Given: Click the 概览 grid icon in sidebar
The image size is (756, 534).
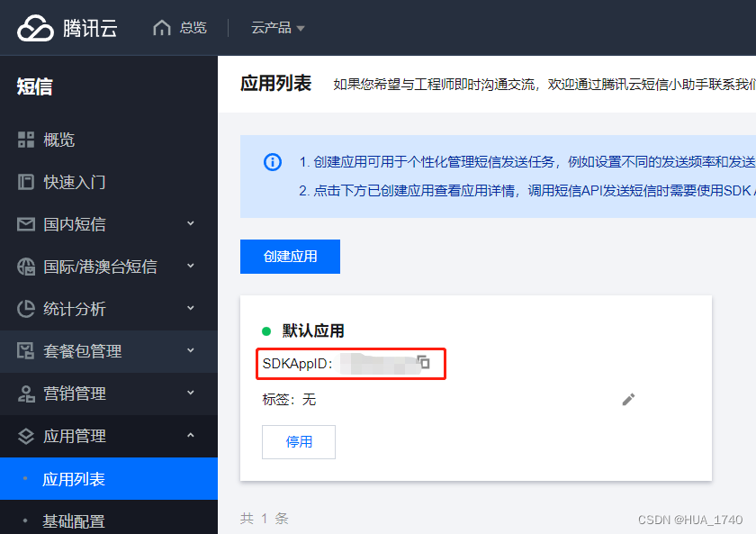Looking at the screenshot, I should click(x=26, y=140).
